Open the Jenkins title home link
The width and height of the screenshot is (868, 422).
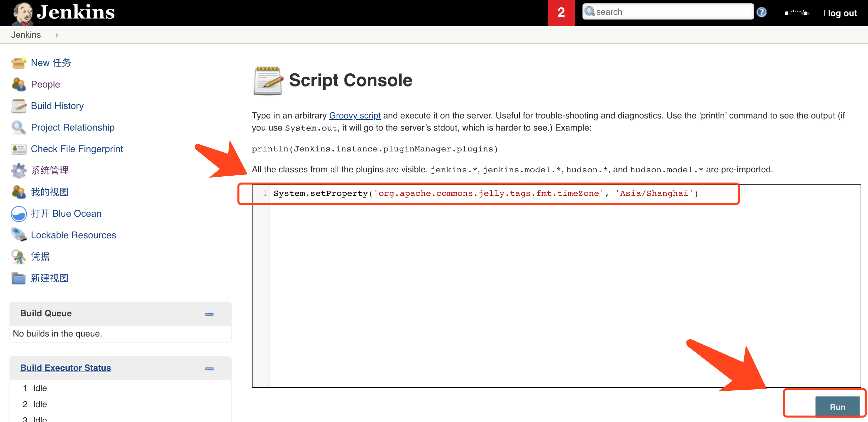(76, 12)
